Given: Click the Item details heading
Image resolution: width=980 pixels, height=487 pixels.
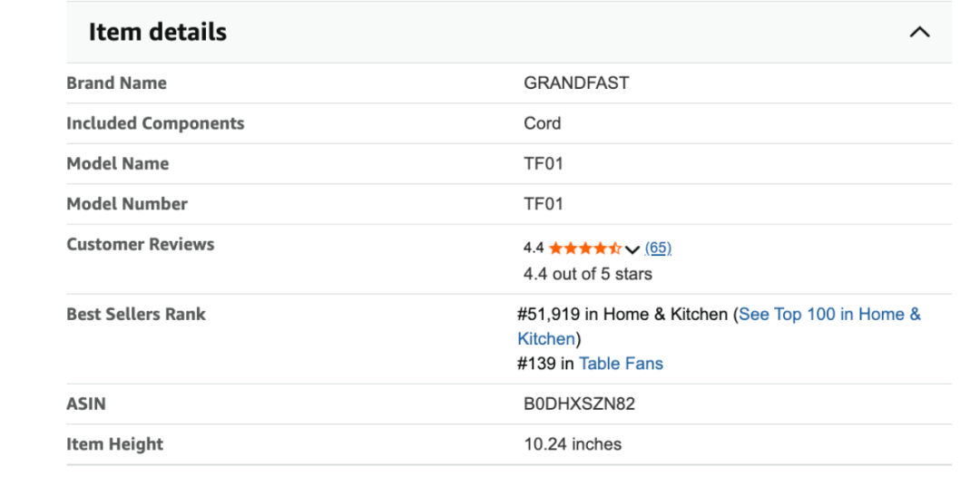Looking at the screenshot, I should tap(157, 33).
